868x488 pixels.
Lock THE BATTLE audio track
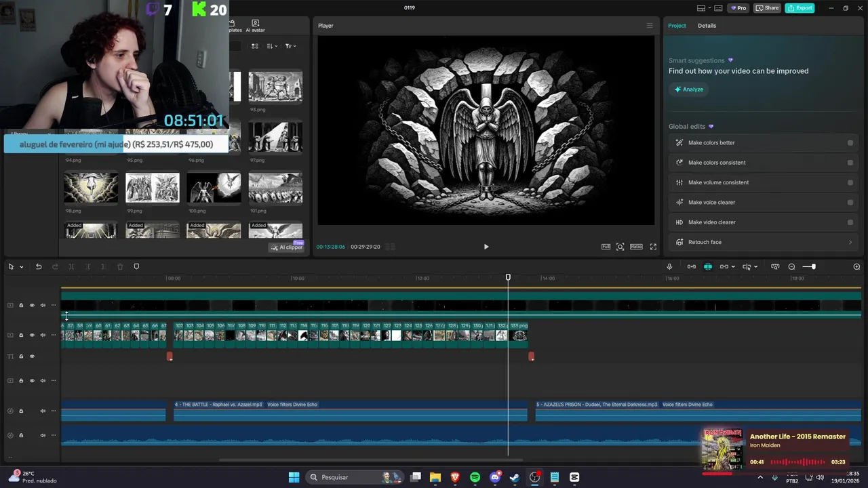(21, 411)
